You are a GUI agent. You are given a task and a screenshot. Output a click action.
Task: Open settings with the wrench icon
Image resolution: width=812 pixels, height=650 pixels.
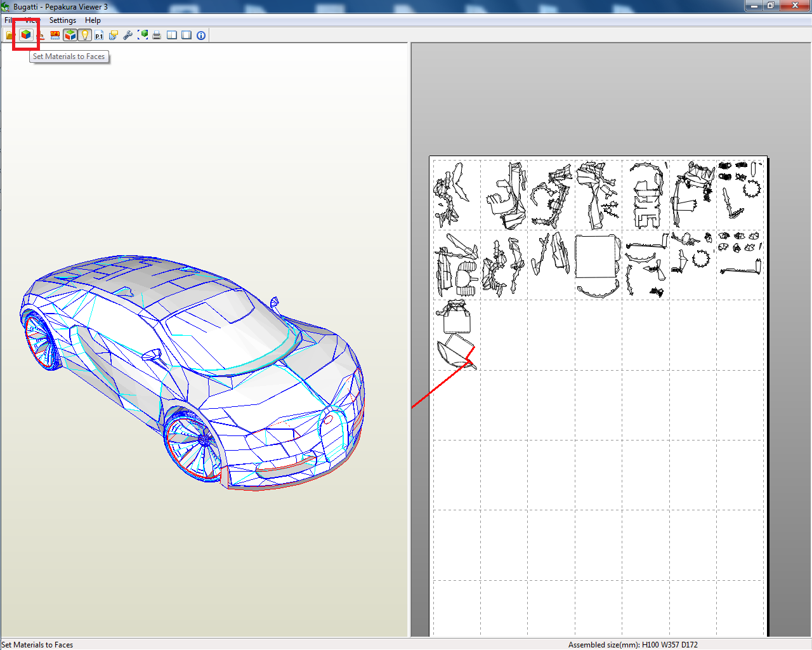(128, 36)
